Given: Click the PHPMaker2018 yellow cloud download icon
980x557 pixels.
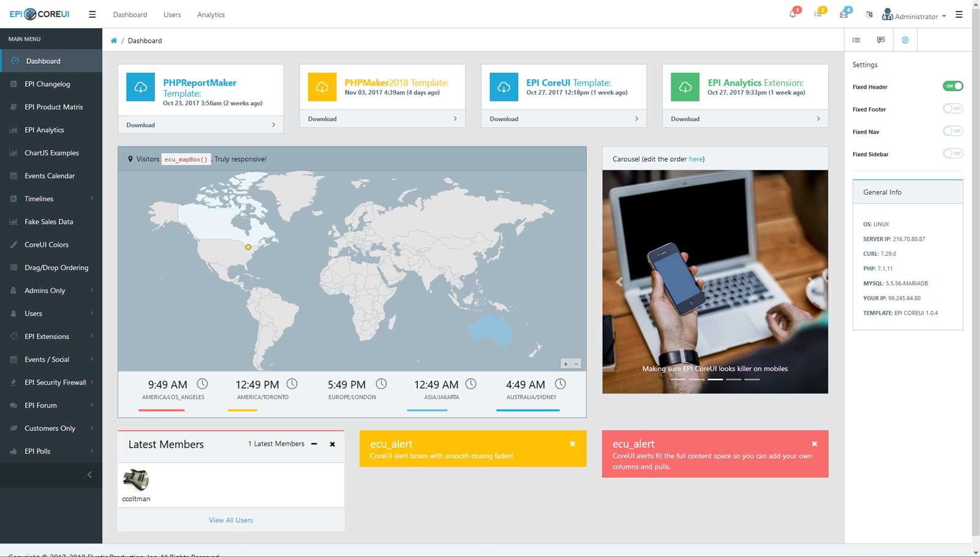Looking at the screenshot, I should click(x=322, y=87).
